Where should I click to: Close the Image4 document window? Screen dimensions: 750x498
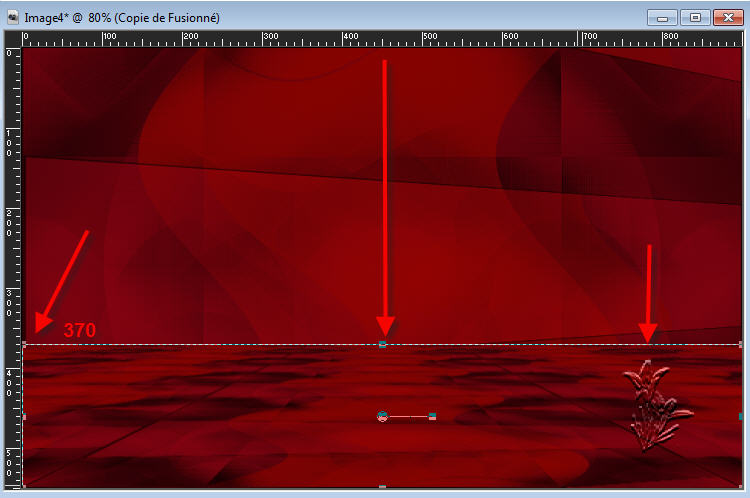tap(727, 17)
